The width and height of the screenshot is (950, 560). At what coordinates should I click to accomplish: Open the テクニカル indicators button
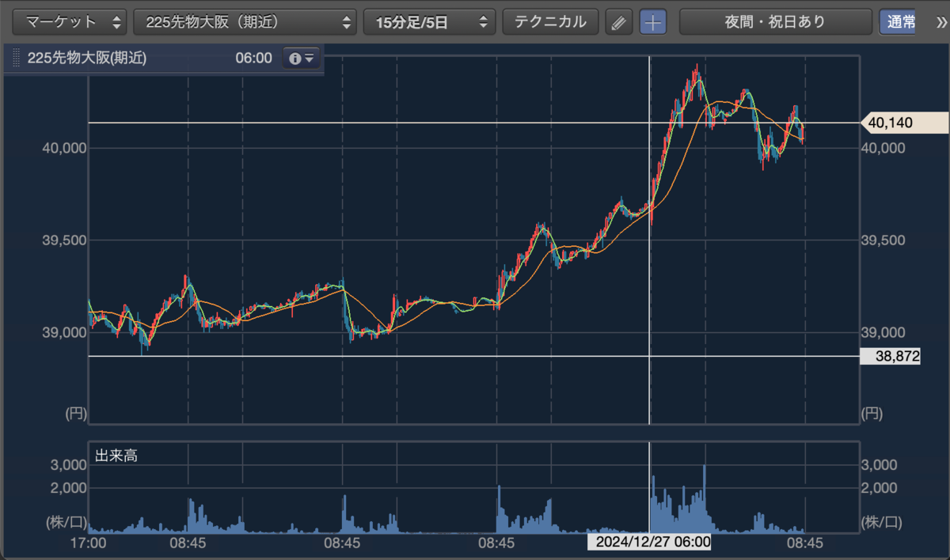551,22
